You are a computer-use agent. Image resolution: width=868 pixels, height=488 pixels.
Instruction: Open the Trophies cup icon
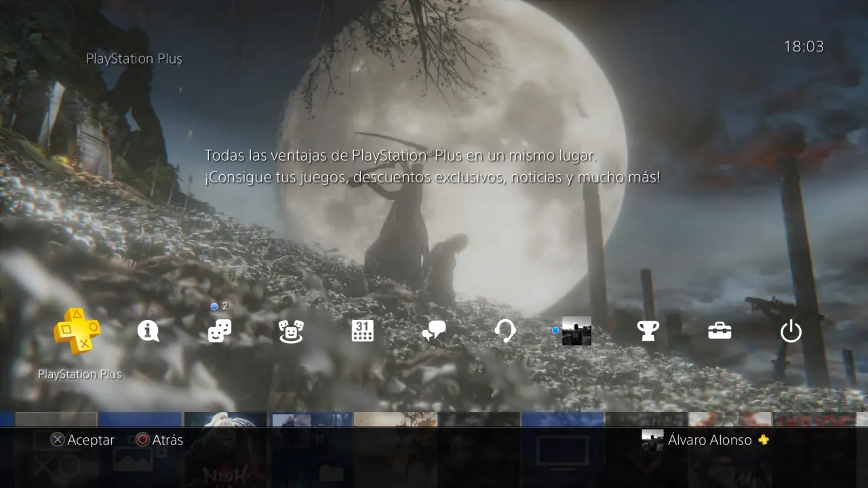click(x=648, y=331)
